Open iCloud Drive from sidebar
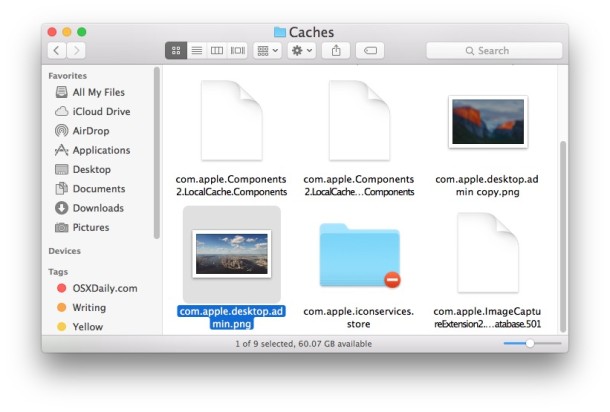This screenshot has height=412, width=610. [101, 112]
